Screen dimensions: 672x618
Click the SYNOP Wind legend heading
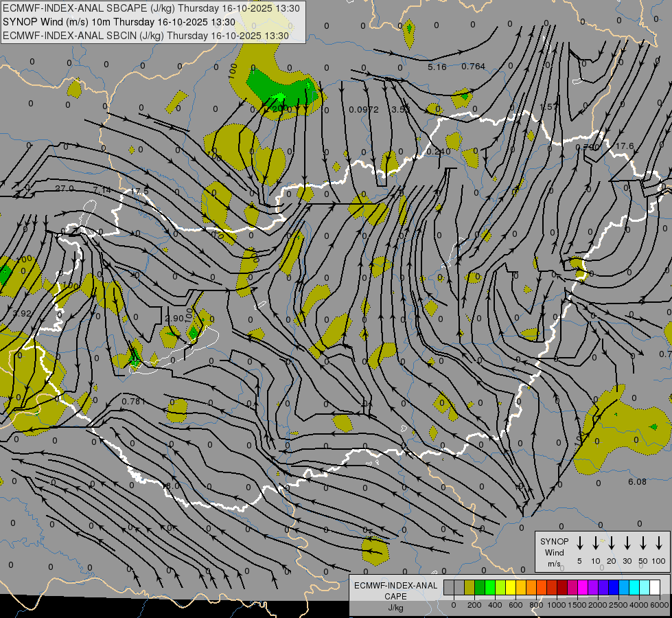tap(554, 547)
